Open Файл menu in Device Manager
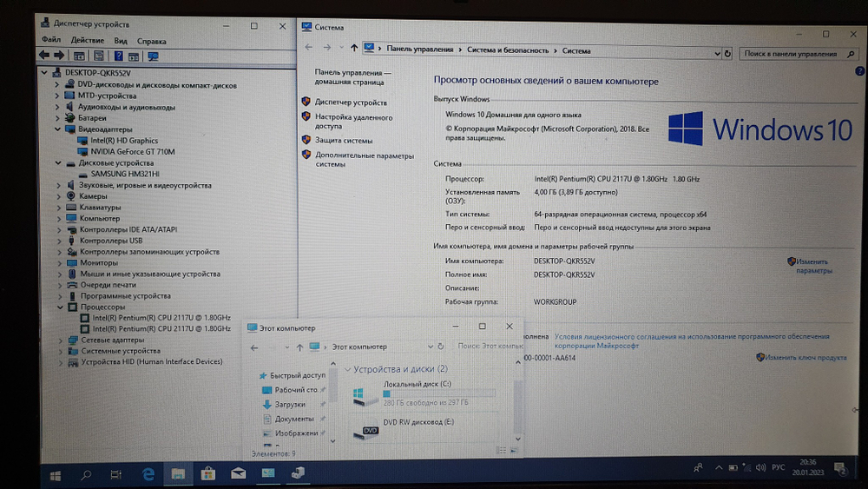This screenshot has height=489, width=868. (x=51, y=40)
